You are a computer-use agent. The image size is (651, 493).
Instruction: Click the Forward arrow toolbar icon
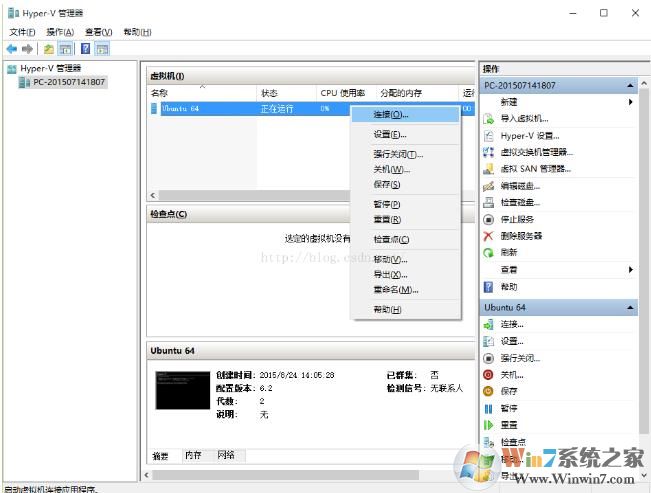[x=27, y=49]
